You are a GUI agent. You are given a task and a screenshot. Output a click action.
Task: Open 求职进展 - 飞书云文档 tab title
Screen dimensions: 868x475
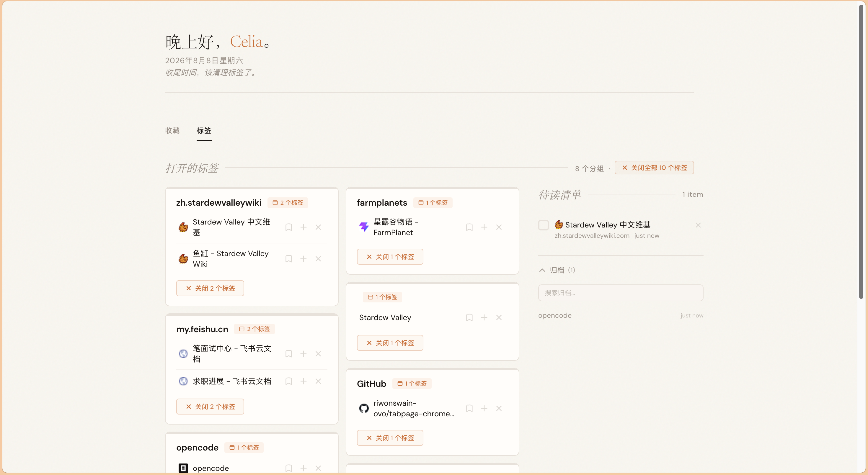click(232, 381)
